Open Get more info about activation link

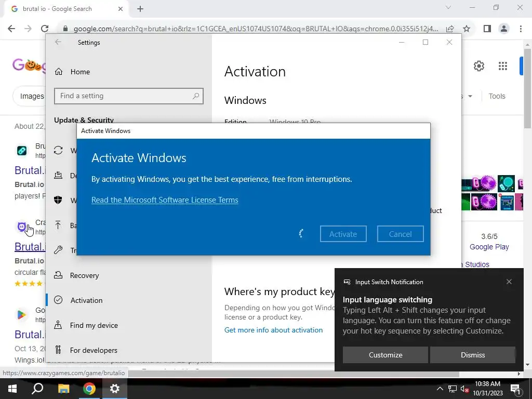273,330
